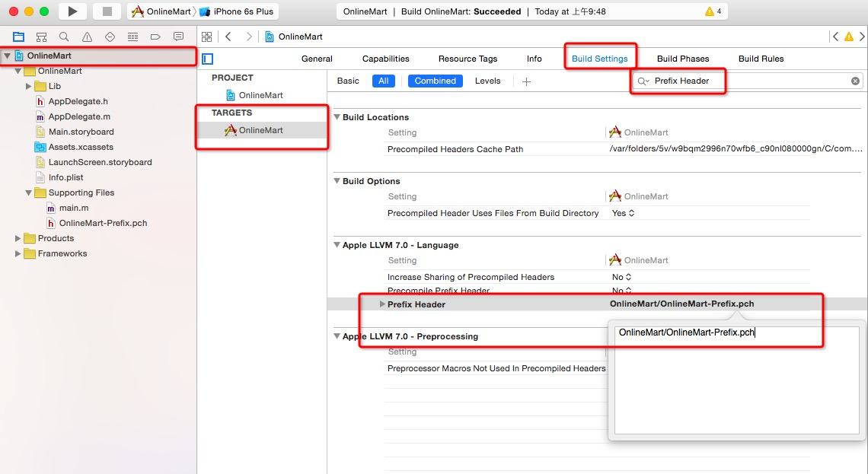Viewport: 868px width, 474px height.
Task: Select the OnlineMart scheme in toolbar
Action: coord(161,11)
